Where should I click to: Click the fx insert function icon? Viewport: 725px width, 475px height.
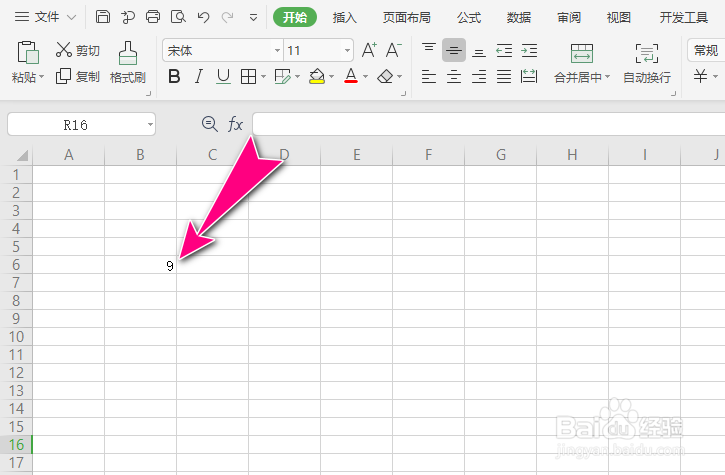[x=235, y=124]
